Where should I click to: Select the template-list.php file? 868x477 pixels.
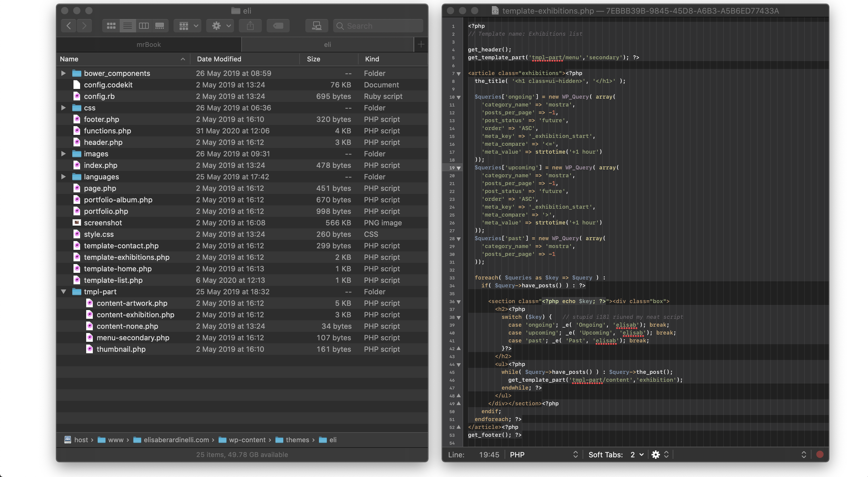(242, 280)
